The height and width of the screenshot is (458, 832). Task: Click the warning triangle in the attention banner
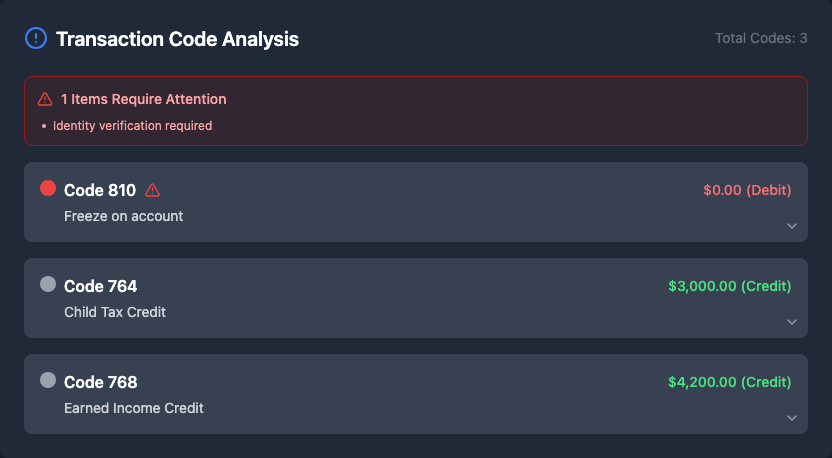(x=45, y=99)
